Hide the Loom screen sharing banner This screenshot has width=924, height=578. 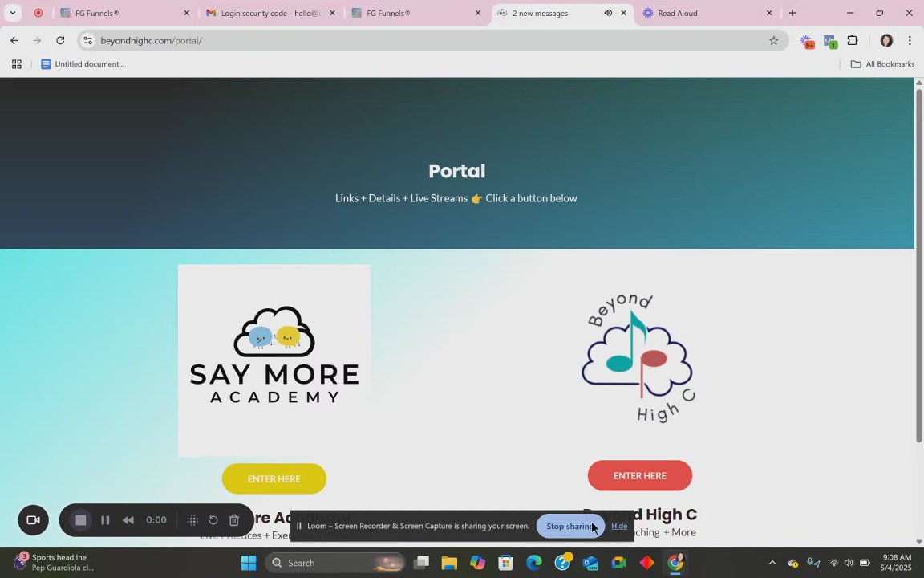(x=618, y=526)
